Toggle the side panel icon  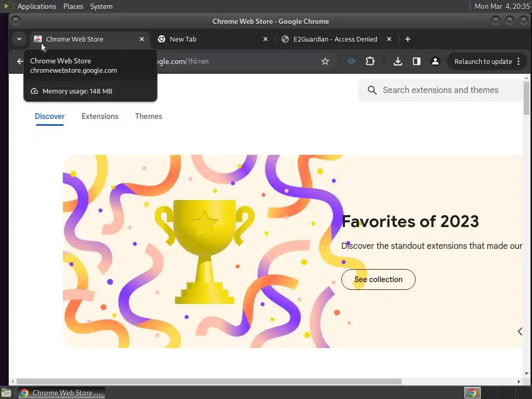pos(416,61)
